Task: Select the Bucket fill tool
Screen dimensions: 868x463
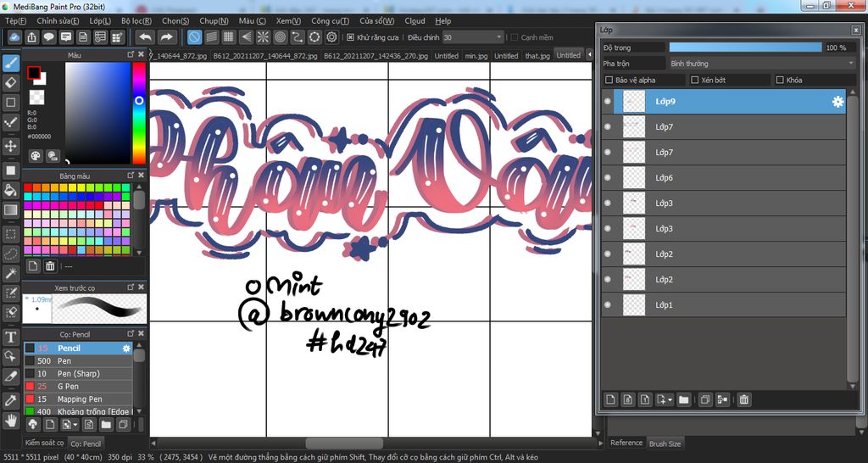Action: [10, 191]
